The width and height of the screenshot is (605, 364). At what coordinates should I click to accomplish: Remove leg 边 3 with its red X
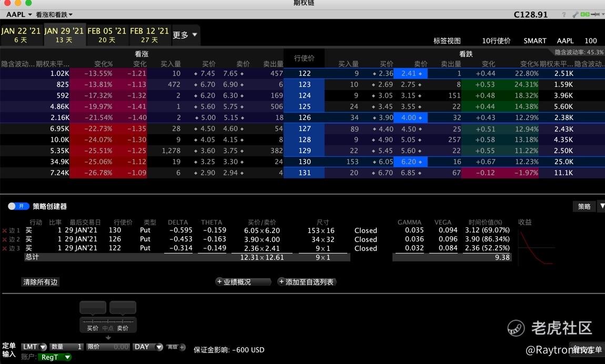[5, 248]
